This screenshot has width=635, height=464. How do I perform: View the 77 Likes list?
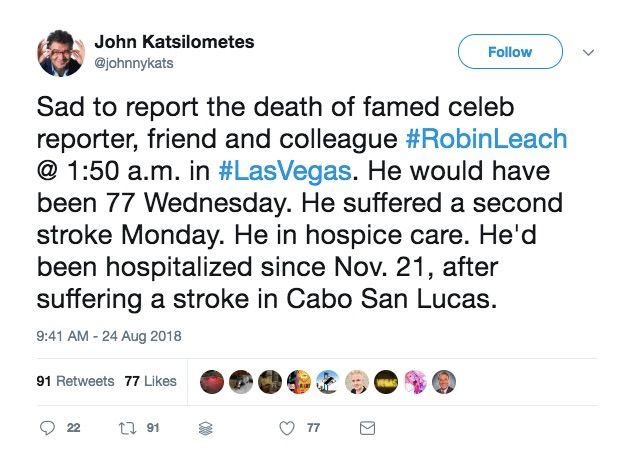pos(152,381)
